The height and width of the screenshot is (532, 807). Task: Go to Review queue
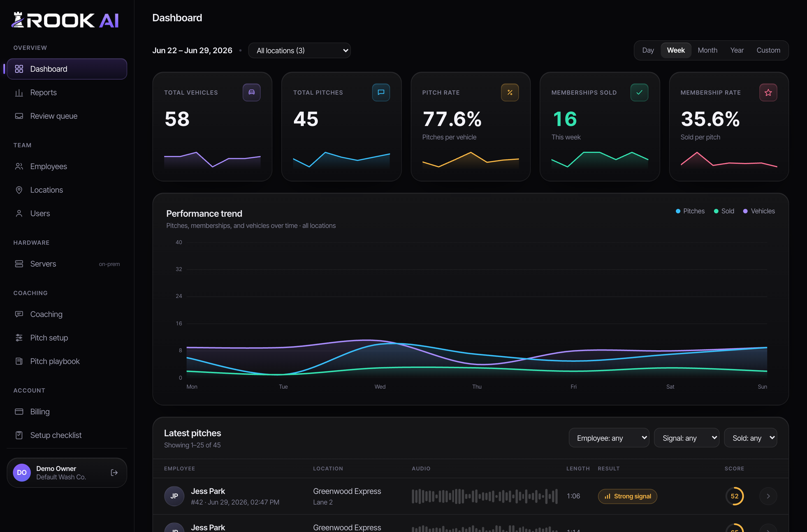point(67,116)
